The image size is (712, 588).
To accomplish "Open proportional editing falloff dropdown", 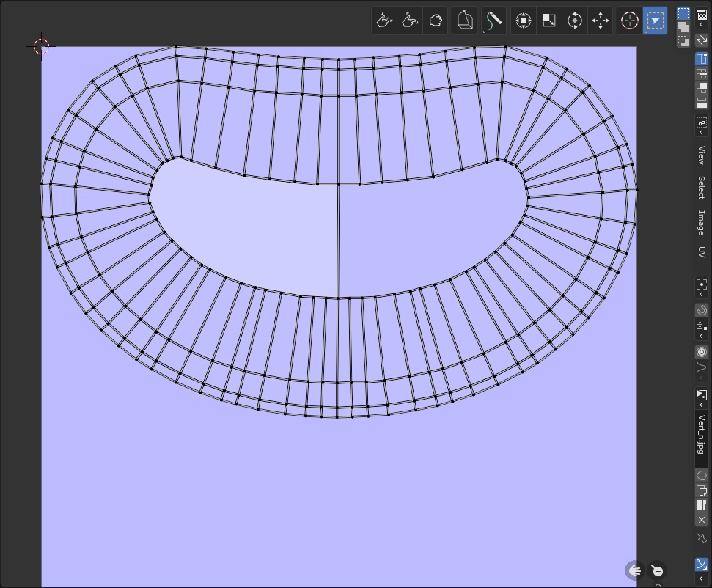I will (x=702, y=370).
